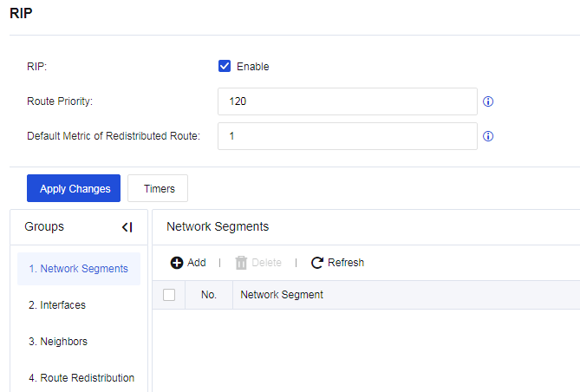The height and width of the screenshot is (392, 580).
Task: Select the Neighbors group
Action: 58,342
